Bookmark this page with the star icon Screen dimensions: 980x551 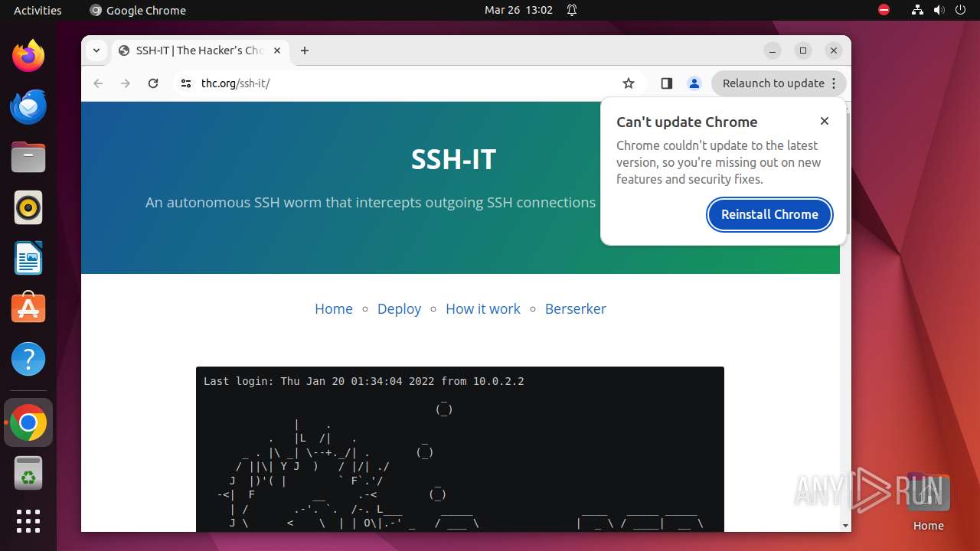[x=629, y=83]
